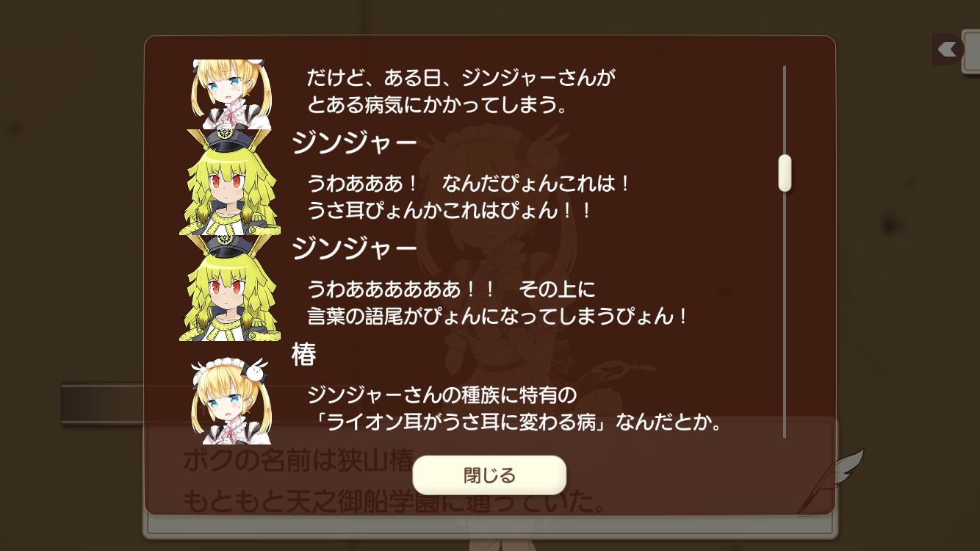Tap ジンジャー portrait beside なんだぴょんこれは line
Screen dimensions: 980x551
(230, 182)
